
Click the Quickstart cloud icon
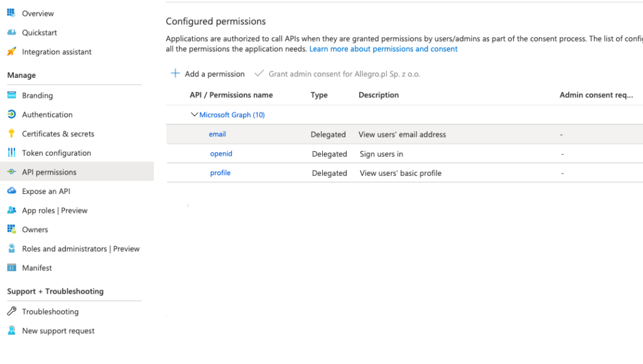11,33
